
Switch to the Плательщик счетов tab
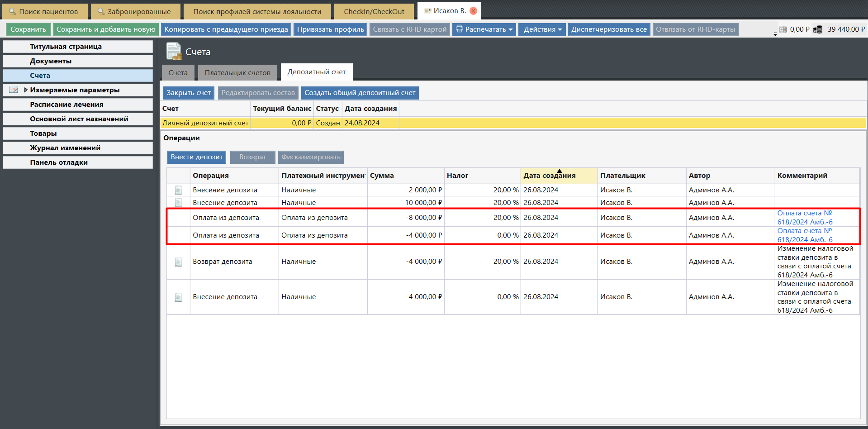click(237, 73)
